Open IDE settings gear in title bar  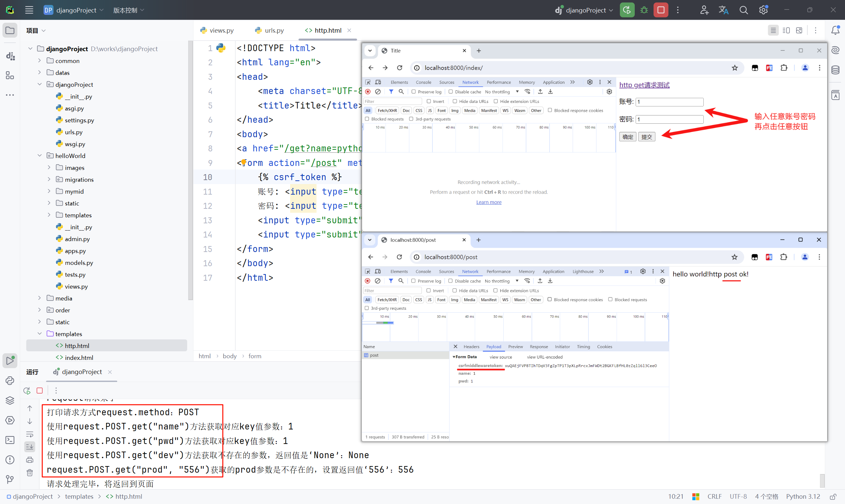pyautogui.click(x=763, y=10)
